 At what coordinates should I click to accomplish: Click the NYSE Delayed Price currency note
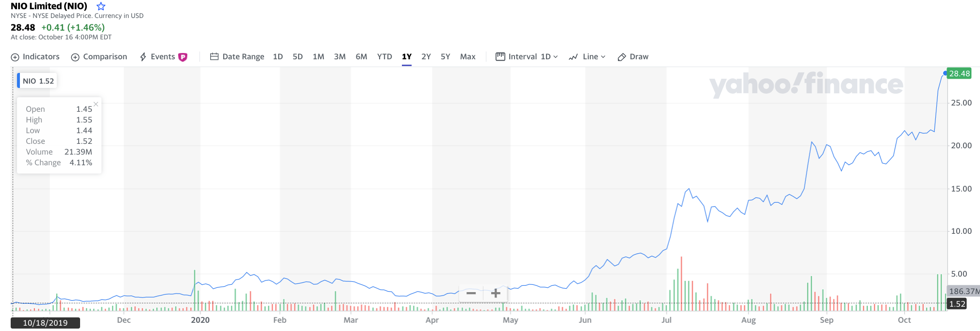pyautogui.click(x=77, y=16)
